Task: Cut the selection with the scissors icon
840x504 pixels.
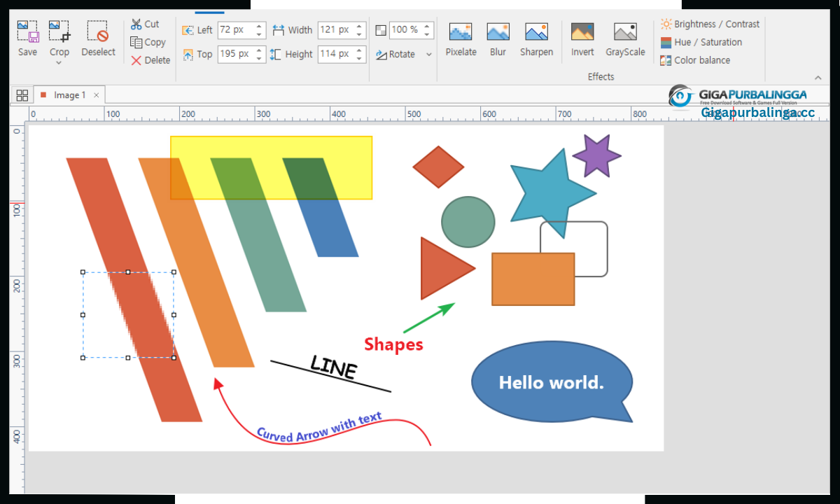Action: (x=136, y=24)
